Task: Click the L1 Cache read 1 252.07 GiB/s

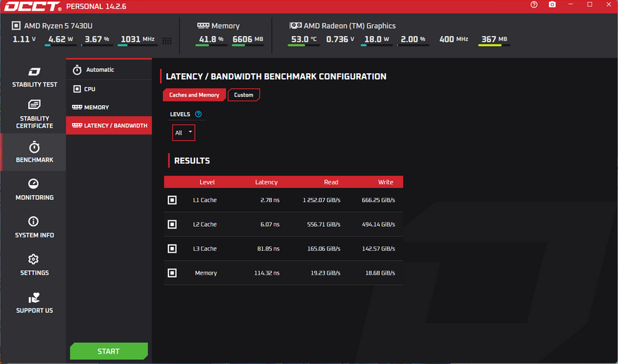Action: 321,200
